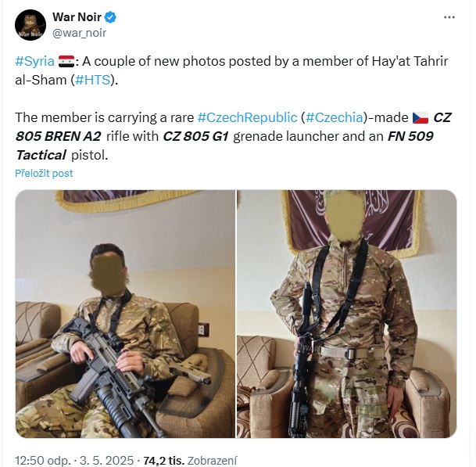Open the @war_noir handle link
This screenshot has height=467, width=476.
click(x=79, y=33)
